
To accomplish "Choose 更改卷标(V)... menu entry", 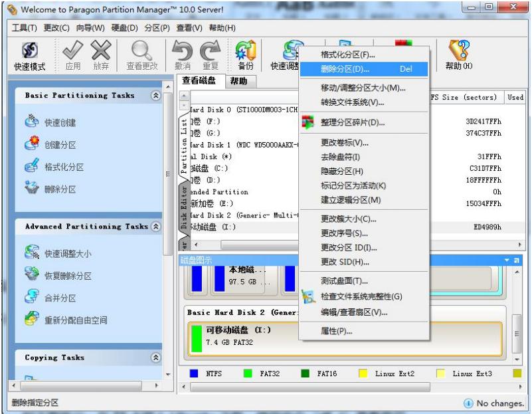I will click(x=364, y=142).
